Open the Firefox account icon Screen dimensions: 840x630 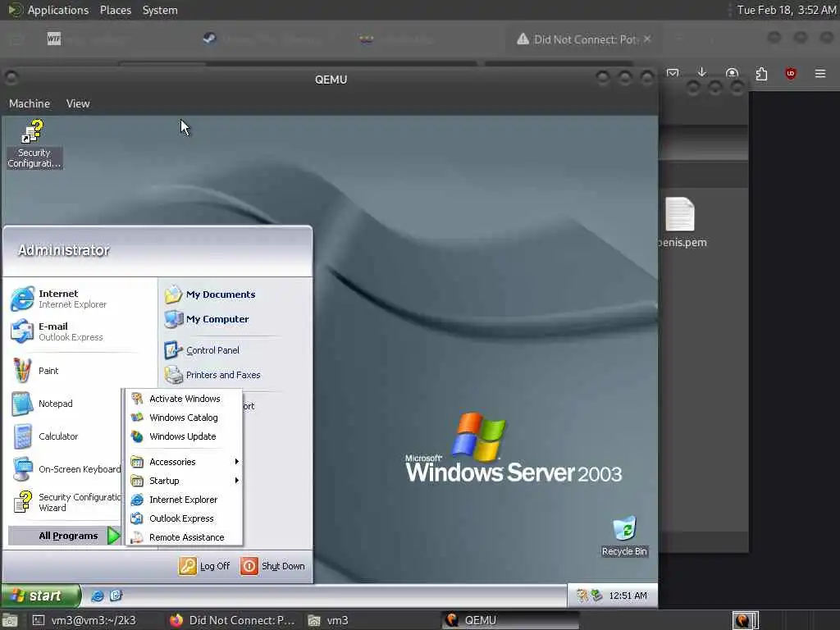coord(732,73)
